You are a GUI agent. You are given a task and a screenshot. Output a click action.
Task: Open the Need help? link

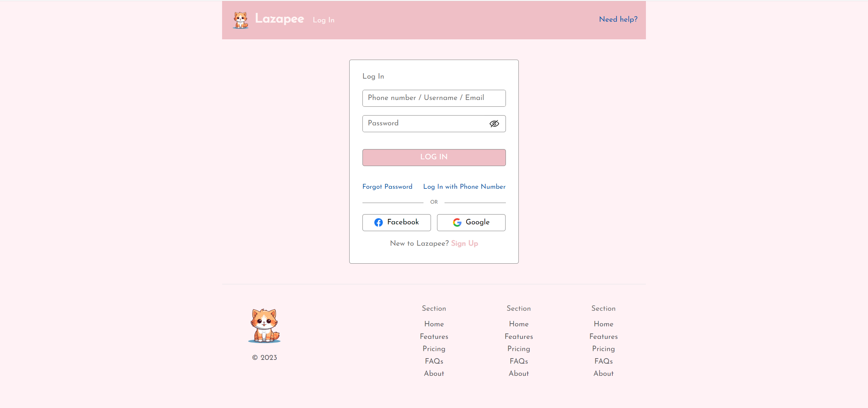click(x=618, y=19)
